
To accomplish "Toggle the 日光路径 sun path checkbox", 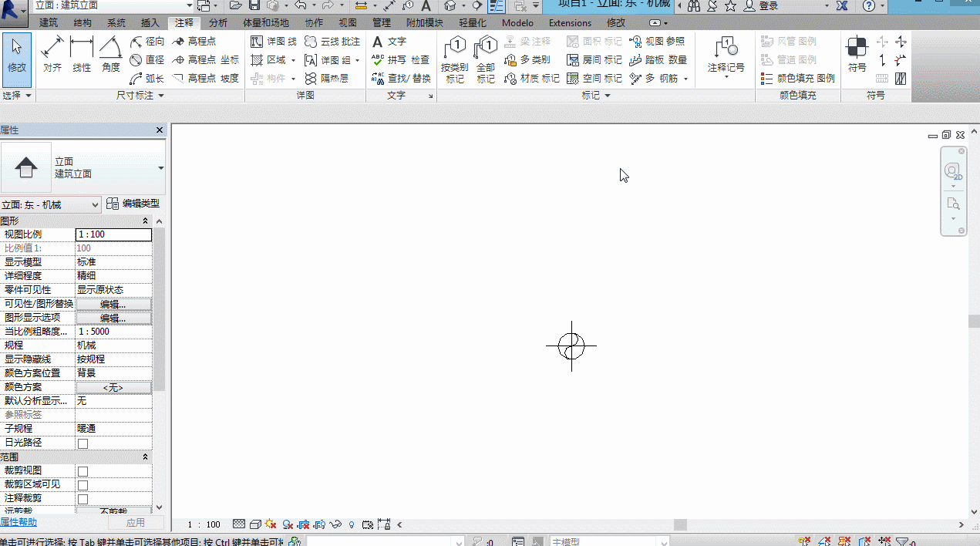I will (83, 443).
